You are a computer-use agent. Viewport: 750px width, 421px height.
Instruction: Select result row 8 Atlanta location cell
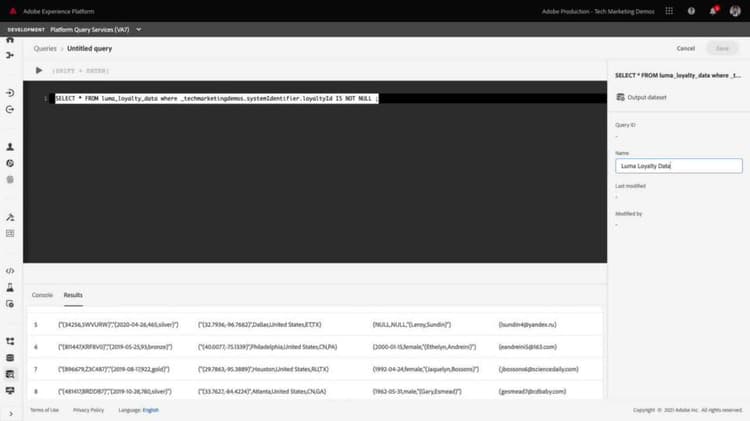click(x=262, y=391)
